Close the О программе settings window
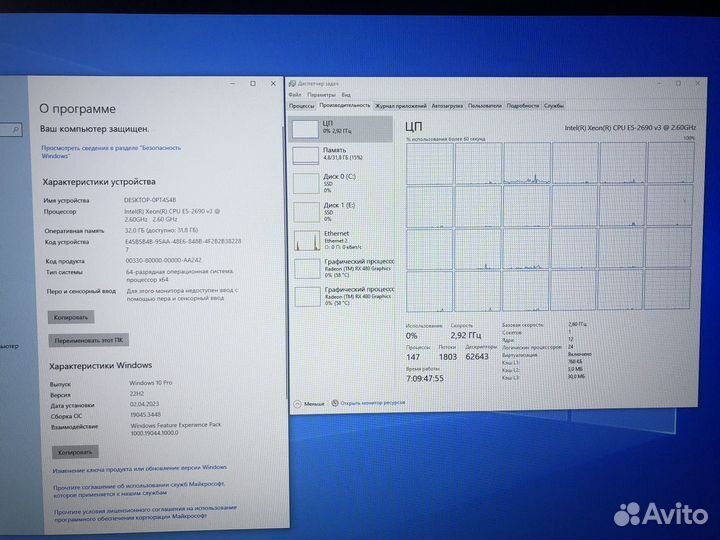 [273, 84]
